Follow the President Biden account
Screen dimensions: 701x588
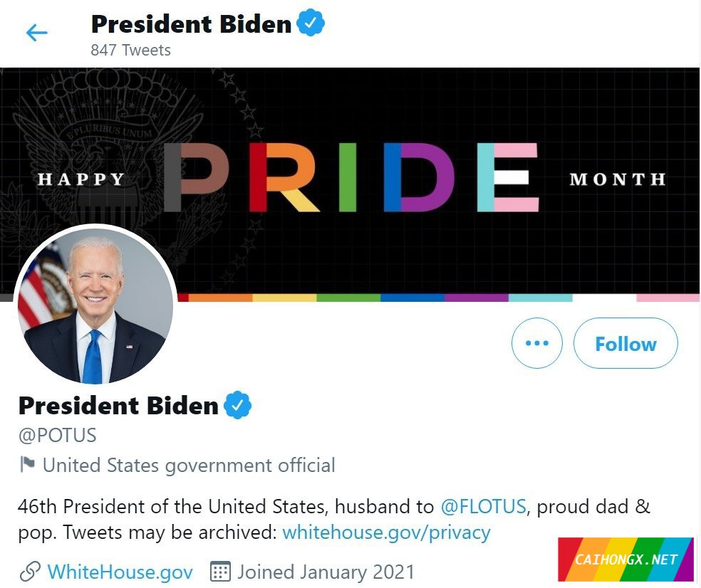tap(625, 343)
